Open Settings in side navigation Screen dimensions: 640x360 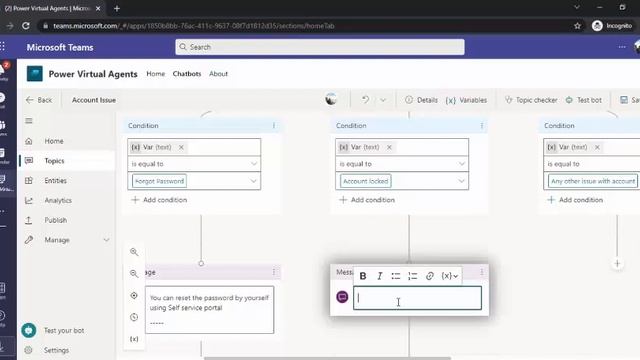coord(56,350)
